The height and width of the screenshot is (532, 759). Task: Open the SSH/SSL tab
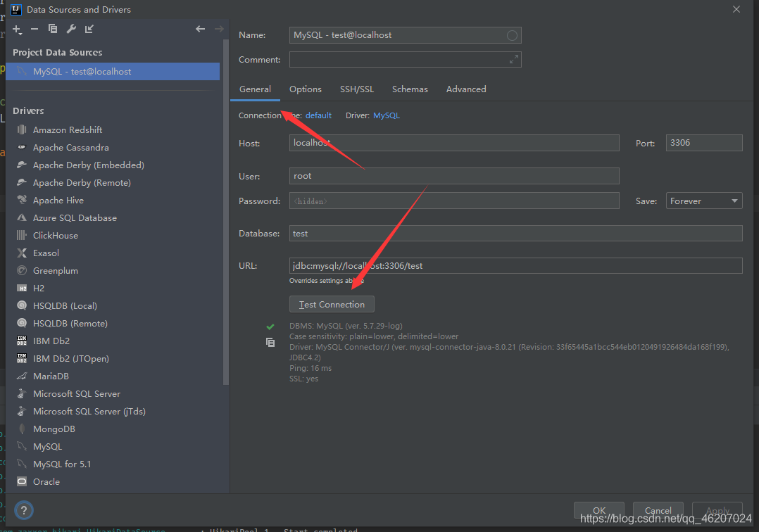click(x=357, y=89)
